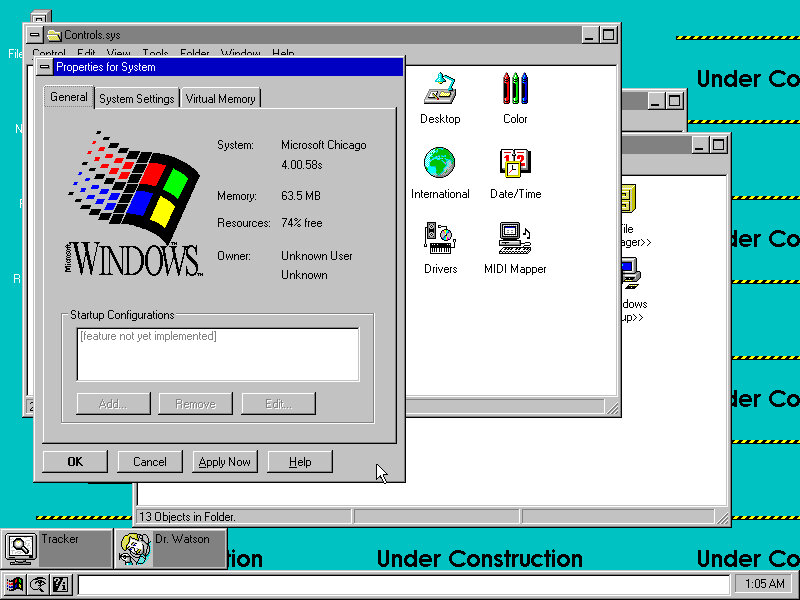Image resolution: width=800 pixels, height=600 pixels.
Task: Click the eye icon on the taskbar
Action: [37, 585]
